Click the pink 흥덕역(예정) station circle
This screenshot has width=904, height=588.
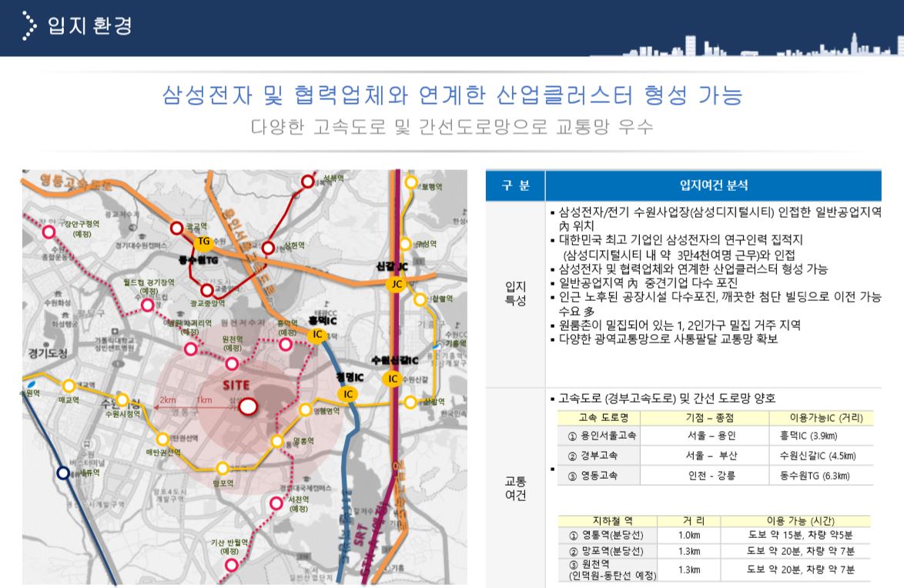pyautogui.click(x=286, y=345)
